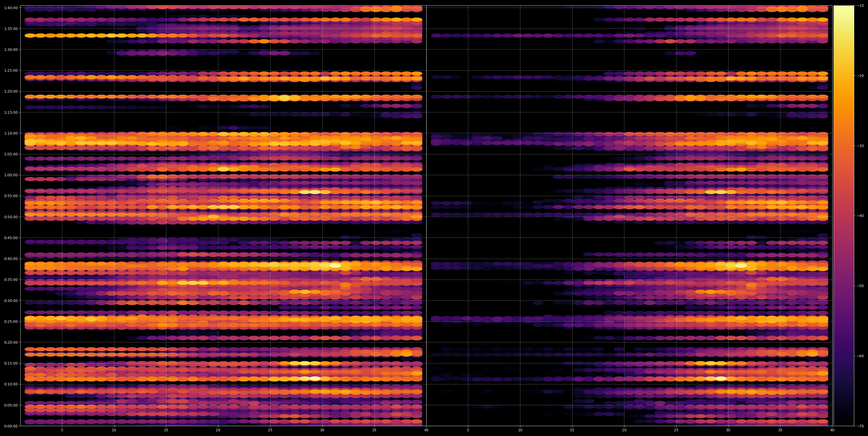
Task: Pick the right plot's x-axis label 20
Action: [x=624, y=430]
